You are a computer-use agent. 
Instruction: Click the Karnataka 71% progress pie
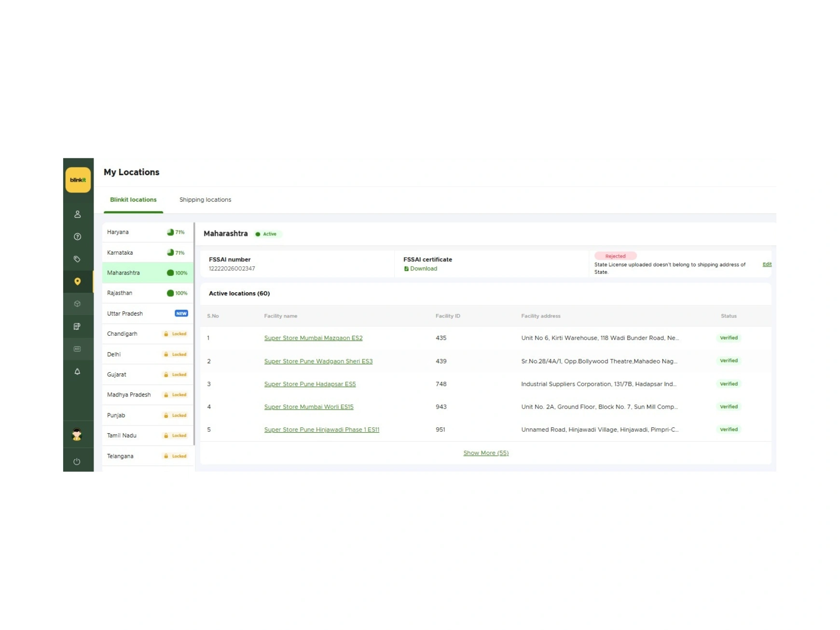click(170, 252)
